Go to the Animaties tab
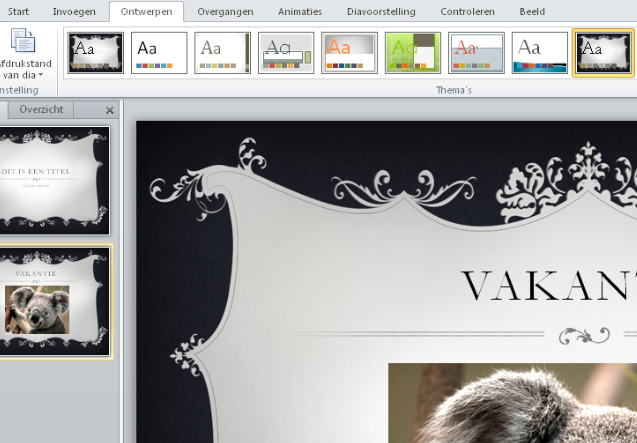 click(x=300, y=11)
